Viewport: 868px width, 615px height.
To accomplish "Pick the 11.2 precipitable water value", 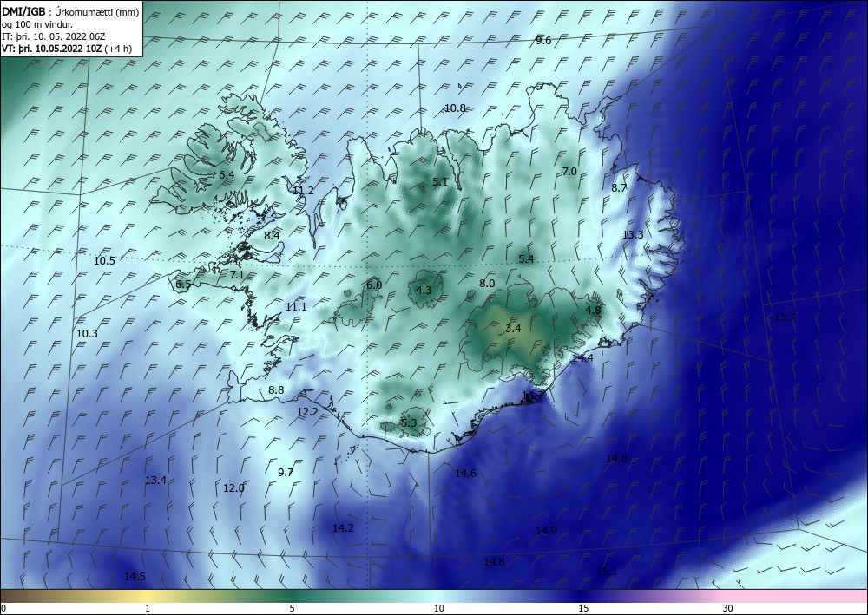I will coord(303,191).
